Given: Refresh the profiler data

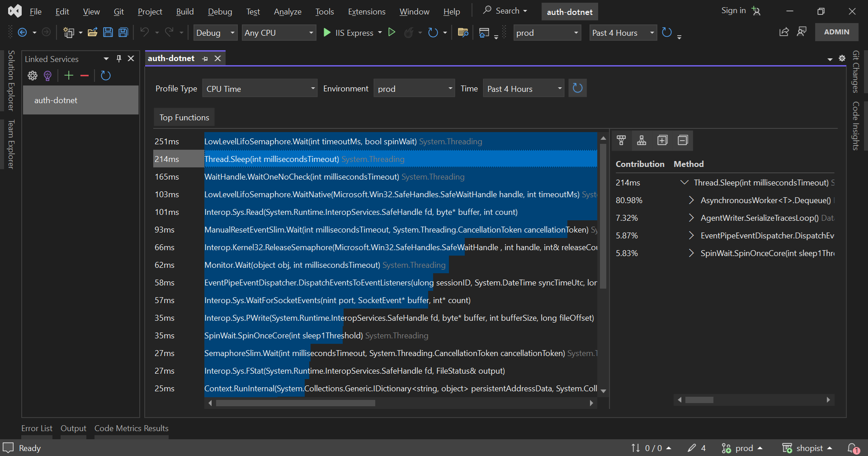Looking at the screenshot, I should click(x=577, y=88).
